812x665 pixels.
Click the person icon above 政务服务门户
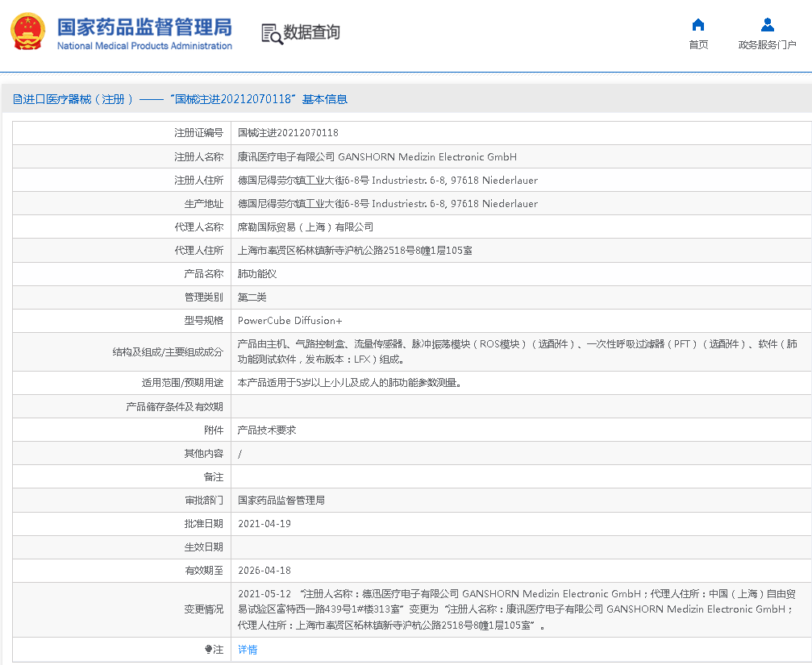coord(767,24)
